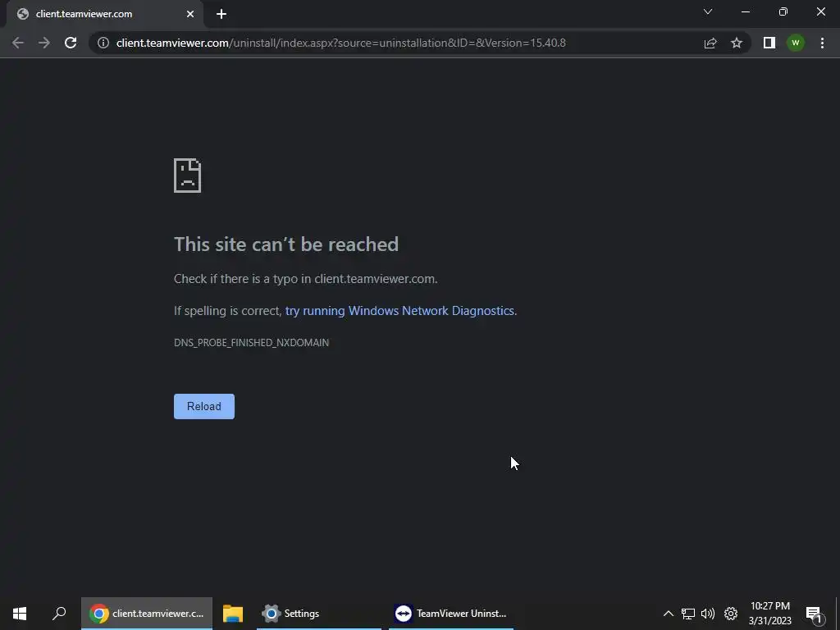Image resolution: width=840 pixels, height=630 pixels.
Task: Select the client.teamviewer.com browser tab
Action: 105,14
